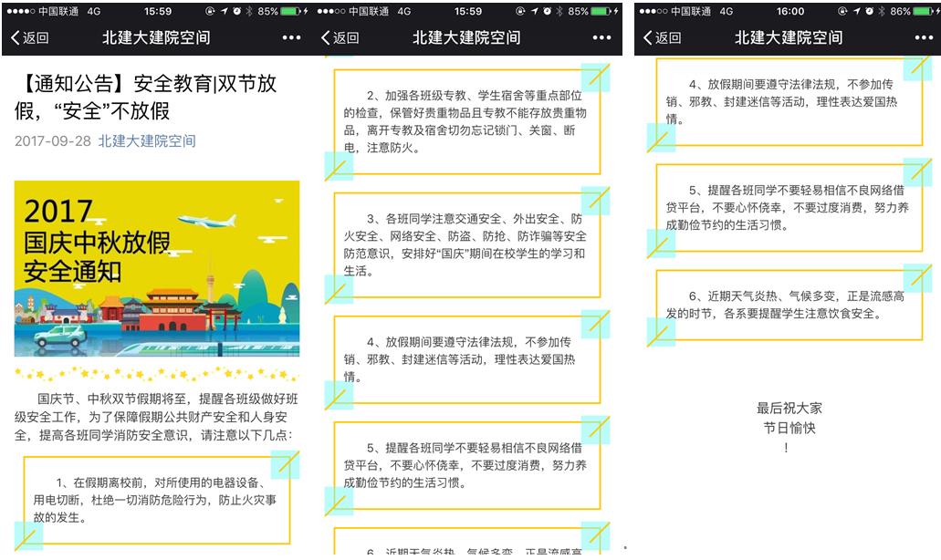Tap the back arrow in the middle screen

[x=340, y=37]
